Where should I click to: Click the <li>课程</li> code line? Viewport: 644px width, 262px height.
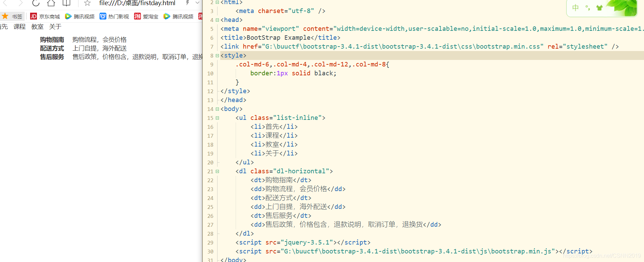pyautogui.click(x=274, y=136)
